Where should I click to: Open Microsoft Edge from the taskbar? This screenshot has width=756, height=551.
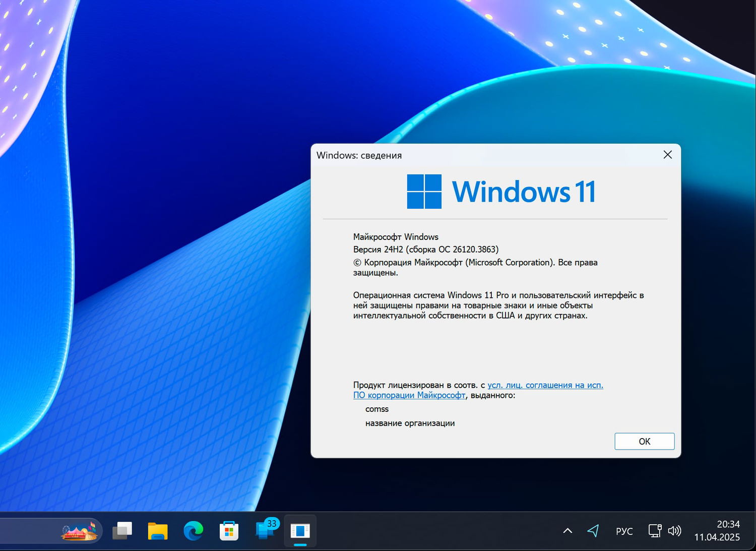194,531
